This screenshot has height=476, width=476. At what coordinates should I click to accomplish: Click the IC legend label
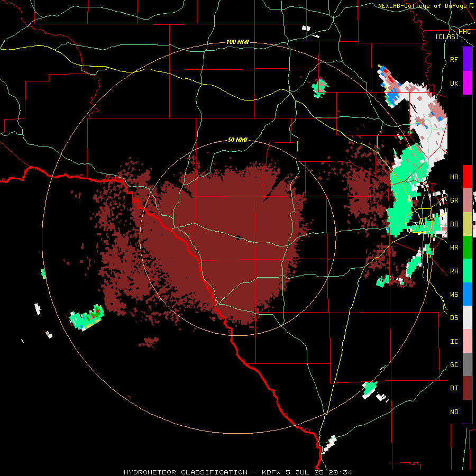tap(454, 341)
